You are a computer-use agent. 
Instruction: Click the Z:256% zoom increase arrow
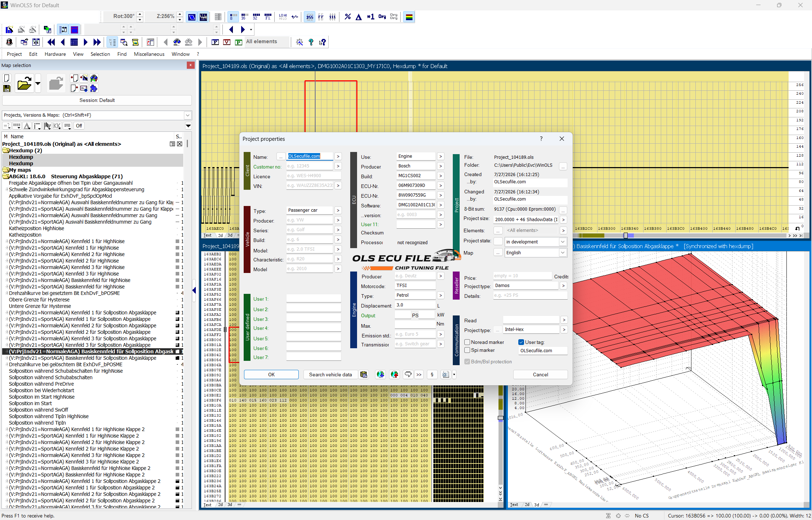pyautogui.click(x=180, y=14)
